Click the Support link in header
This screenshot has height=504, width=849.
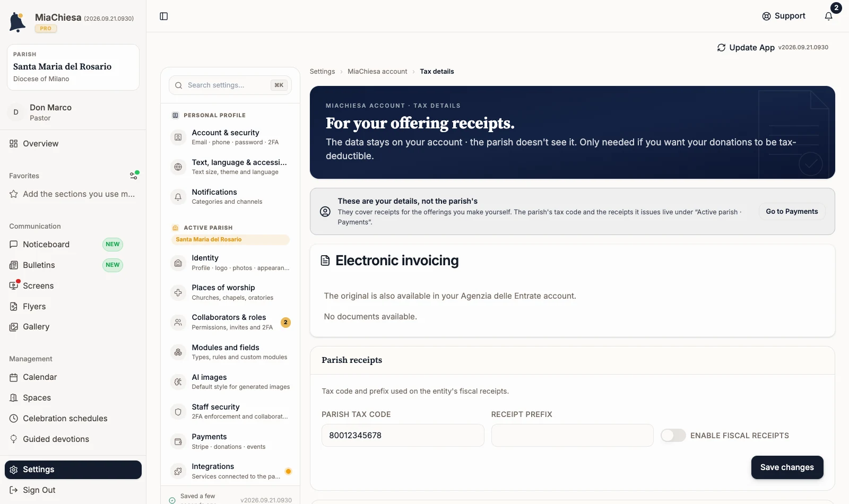[784, 16]
